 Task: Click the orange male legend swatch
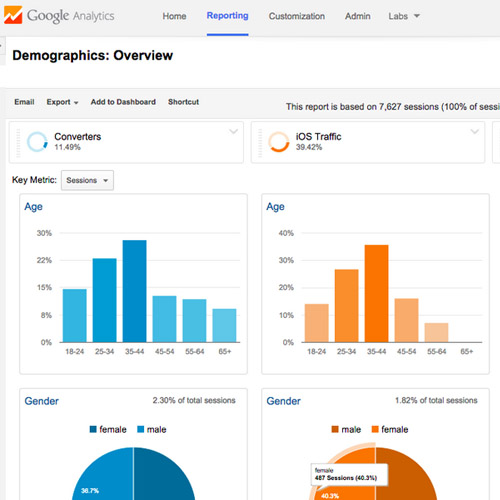point(335,429)
